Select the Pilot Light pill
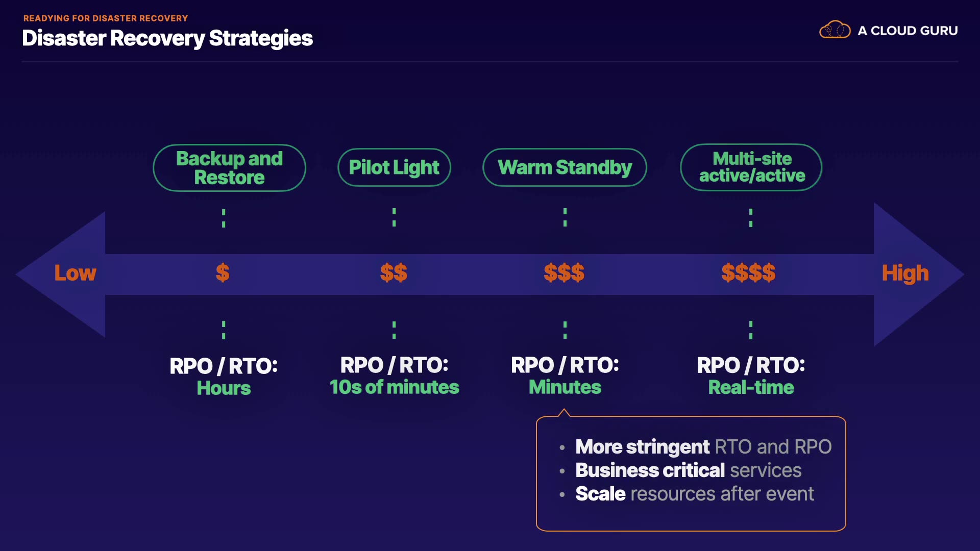Screen dimensions: 980x551 coord(394,167)
